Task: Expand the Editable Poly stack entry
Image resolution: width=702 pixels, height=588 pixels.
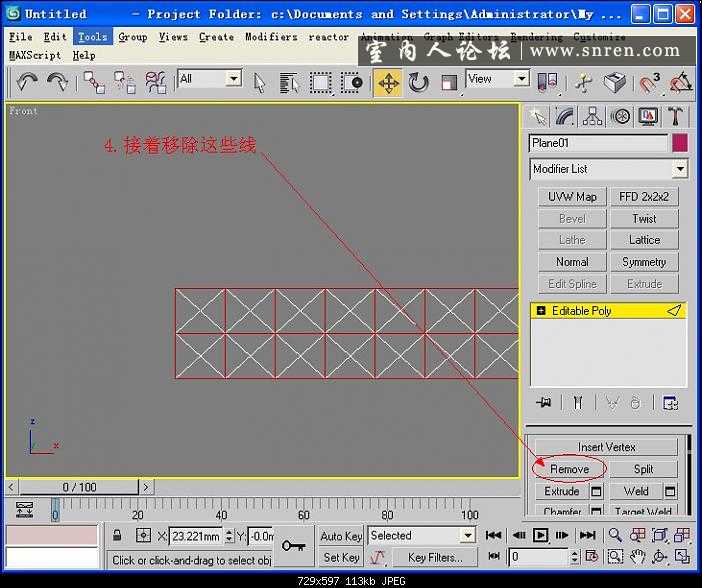Action: coord(541,311)
